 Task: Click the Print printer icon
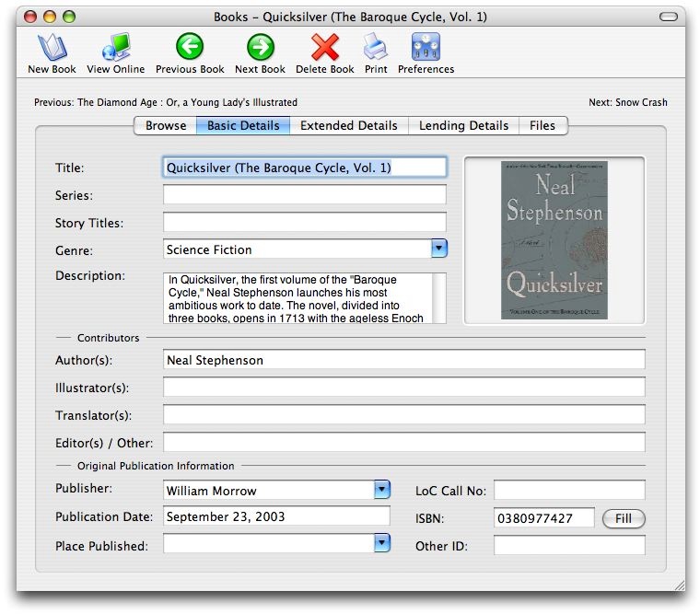(x=376, y=47)
